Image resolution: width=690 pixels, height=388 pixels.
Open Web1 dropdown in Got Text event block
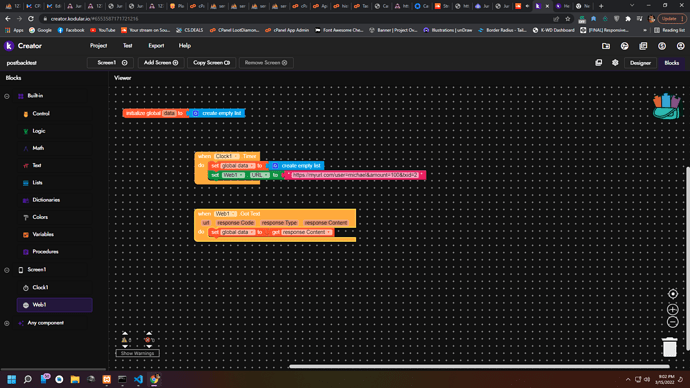point(225,214)
